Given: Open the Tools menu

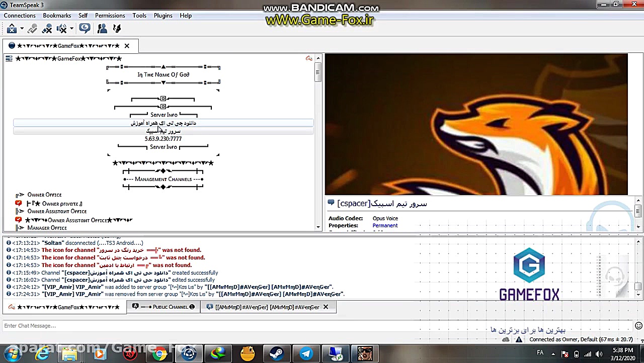Looking at the screenshot, I should (139, 16).
